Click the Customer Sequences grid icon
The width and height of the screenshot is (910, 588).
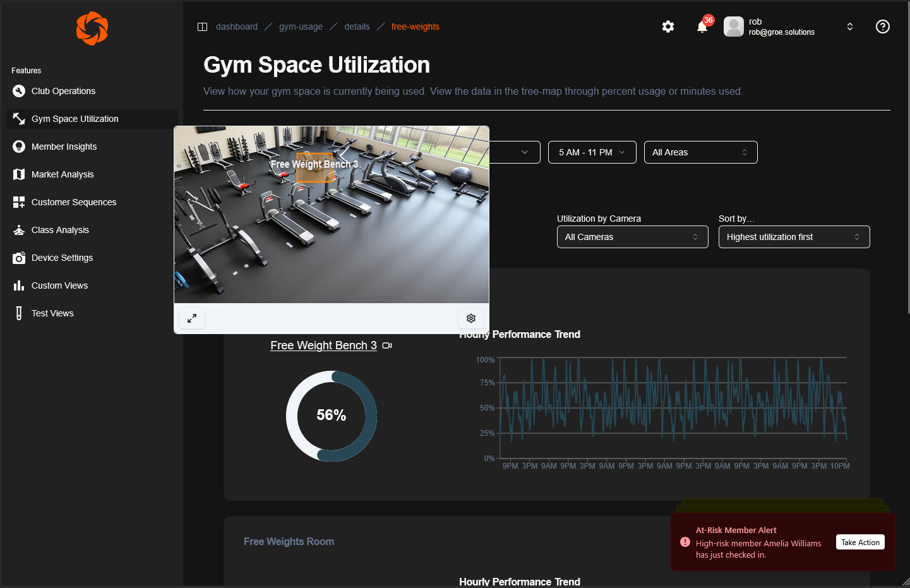pyautogui.click(x=19, y=202)
